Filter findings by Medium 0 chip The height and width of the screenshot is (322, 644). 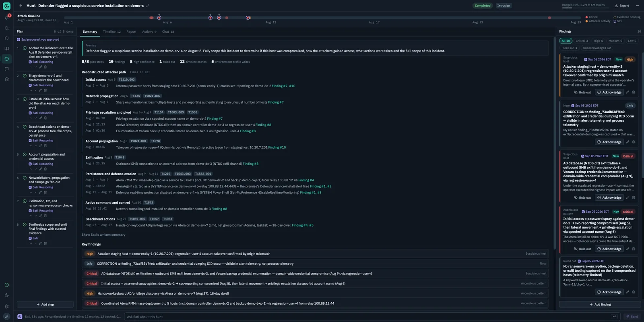point(615,41)
